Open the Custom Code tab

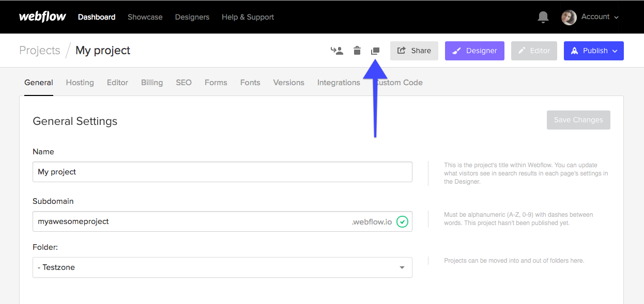pyautogui.click(x=398, y=83)
